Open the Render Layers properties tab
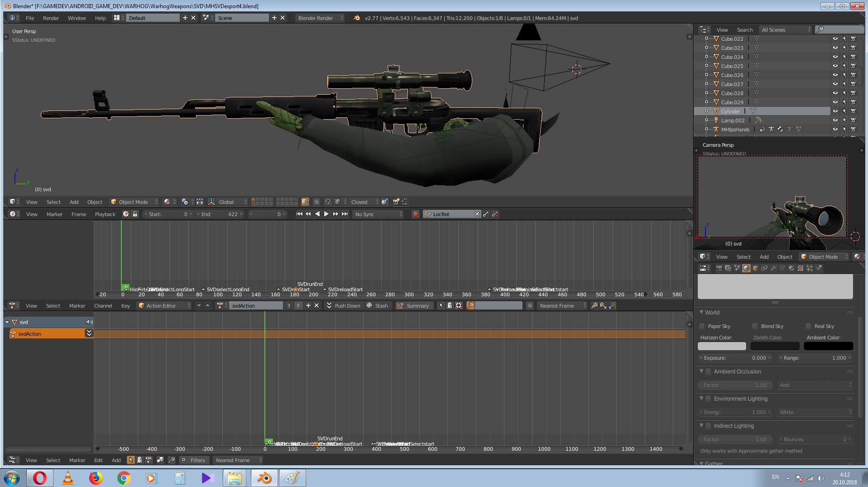Screen dimensions: 868x487 (x=728, y=268)
